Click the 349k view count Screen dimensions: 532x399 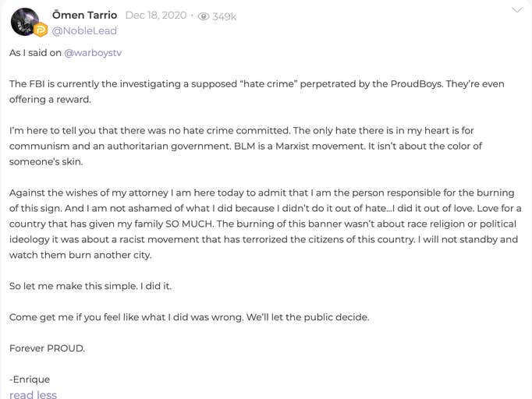224,16
